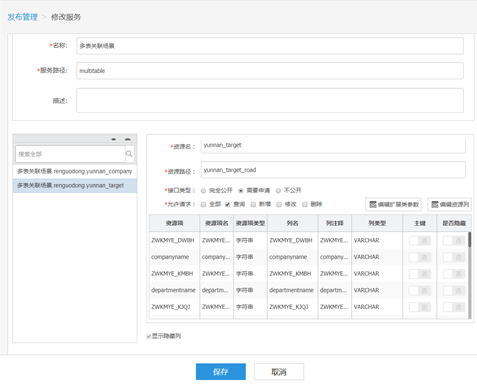The height and width of the screenshot is (390, 477).
Task: Click ZWKMYE_DWBH in the 列名 column
Action: pyautogui.click(x=291, y=240)
